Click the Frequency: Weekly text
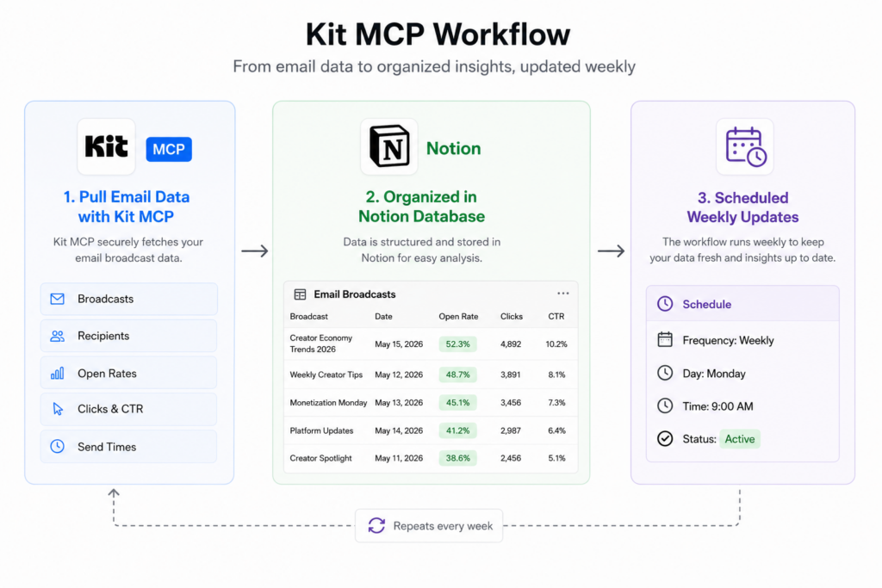Viewport: 882px width, 588px height. [x=728, y=340]
